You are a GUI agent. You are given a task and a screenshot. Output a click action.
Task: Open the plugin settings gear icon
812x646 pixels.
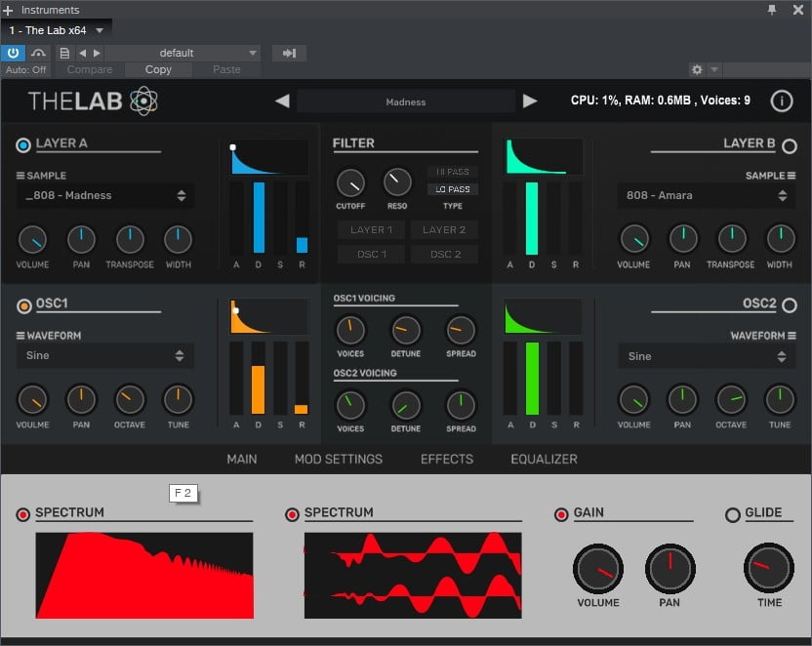coord(697,69)
